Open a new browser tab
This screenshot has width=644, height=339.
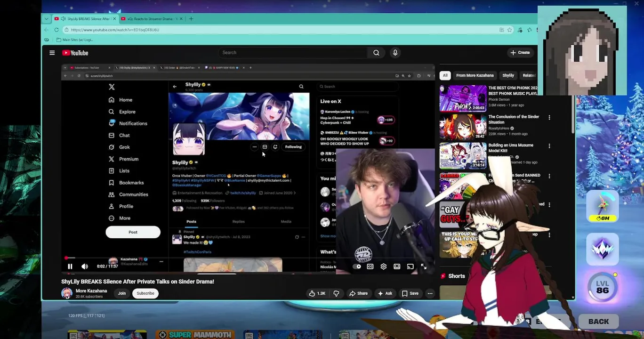coord(191,19)
